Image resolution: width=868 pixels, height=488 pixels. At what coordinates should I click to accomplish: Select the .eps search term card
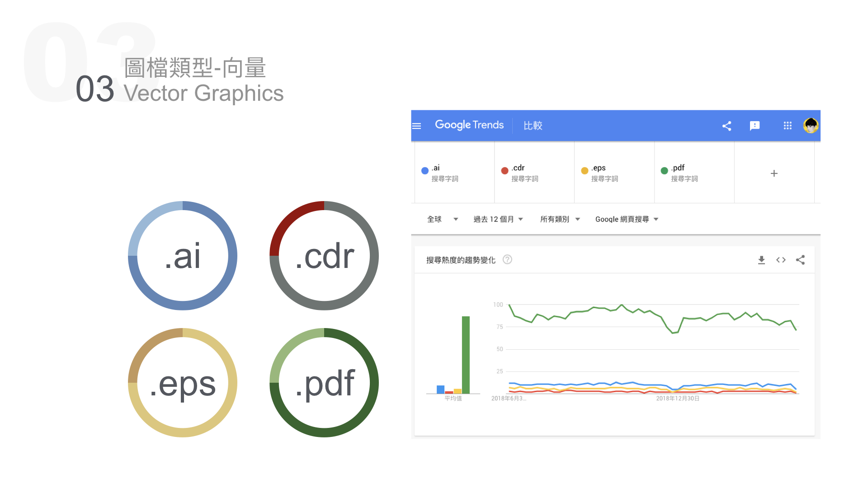coord(614,173)
